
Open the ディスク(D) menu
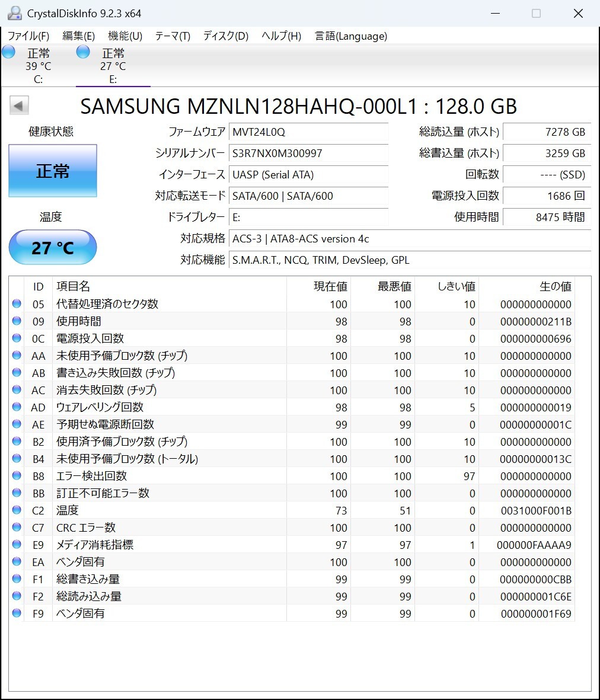225,36
